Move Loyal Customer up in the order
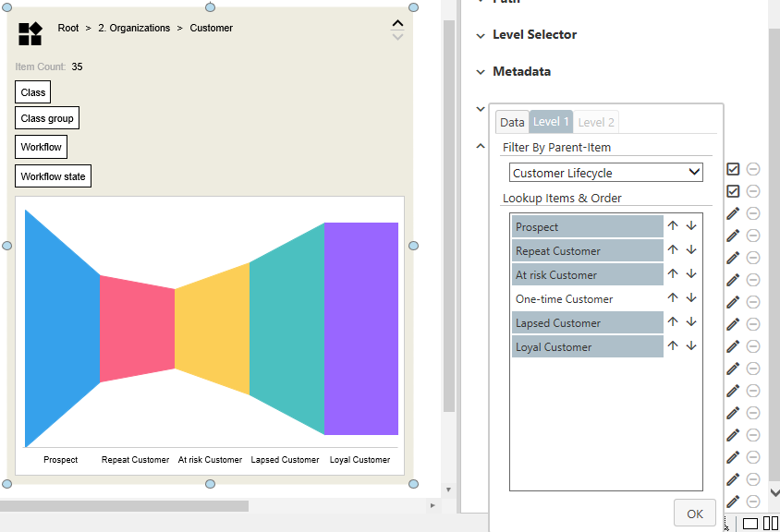Viewport: 780px width, 532px height. pos(673,346)
